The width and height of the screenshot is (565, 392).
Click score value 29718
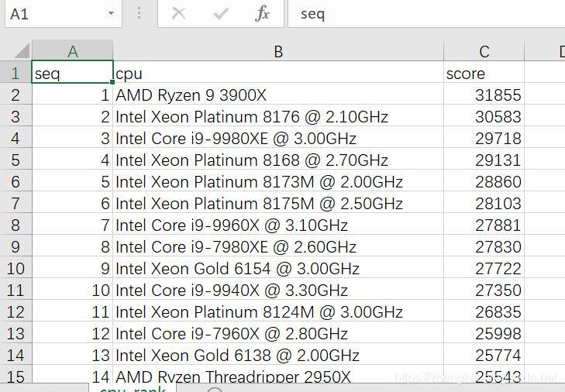[484, 137]
